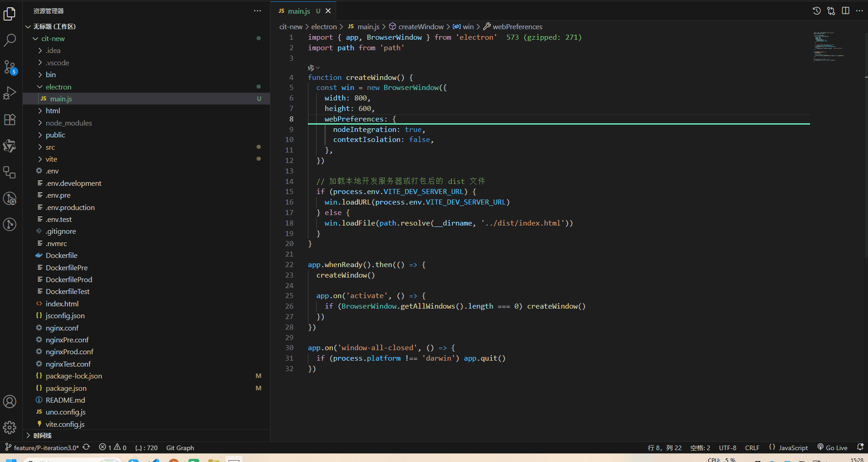Open index.html in explorer

[x=146, y=304]
